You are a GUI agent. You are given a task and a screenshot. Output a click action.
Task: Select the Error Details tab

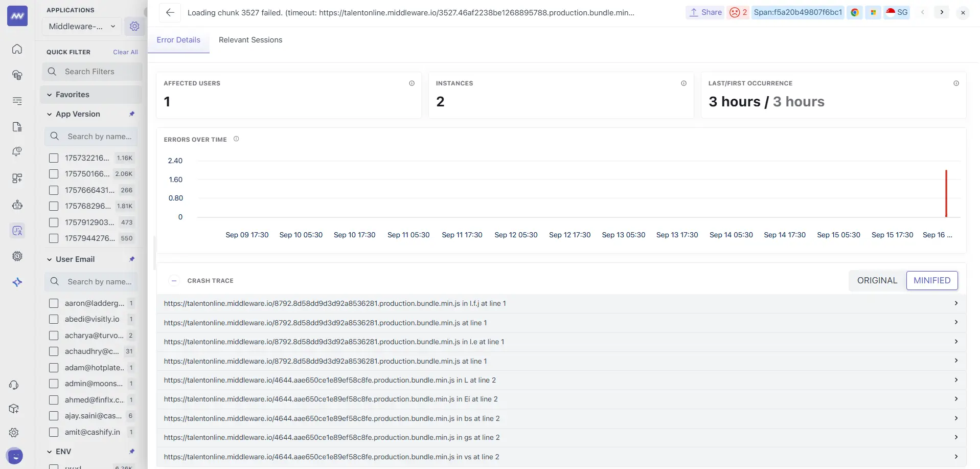(x=178, y=40)
